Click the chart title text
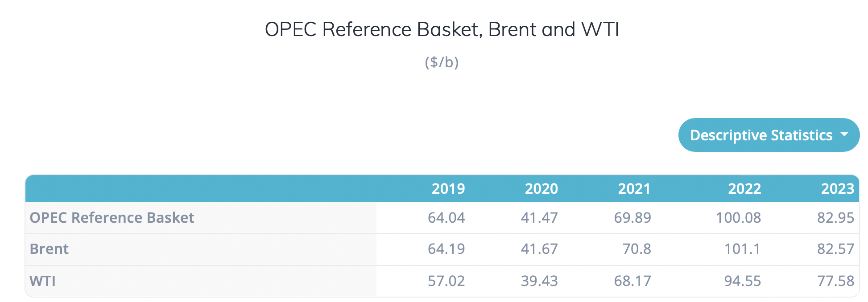868x302 pixels. pos(442,30)
